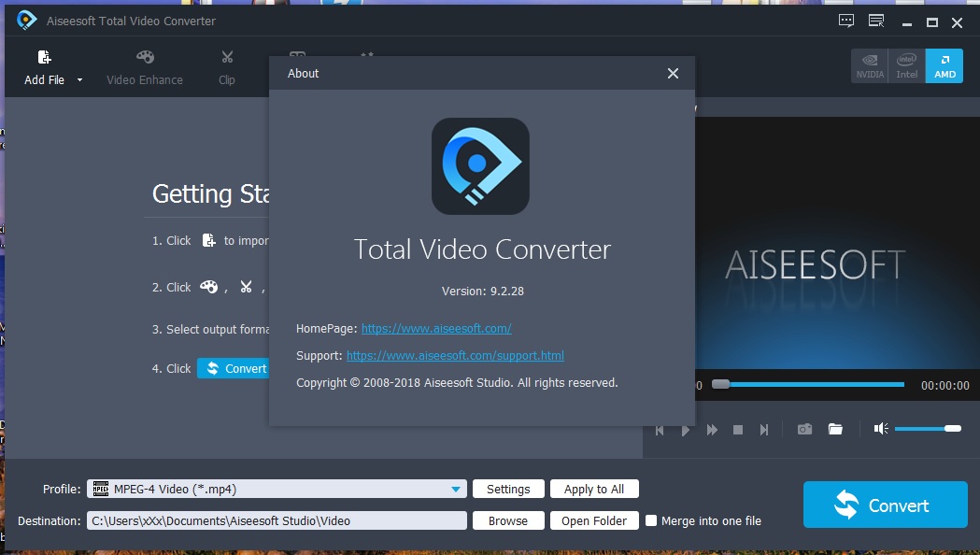This screenshot has height=555, width=980.
Task: Adjust the volume slider
Action: (928, 428)
